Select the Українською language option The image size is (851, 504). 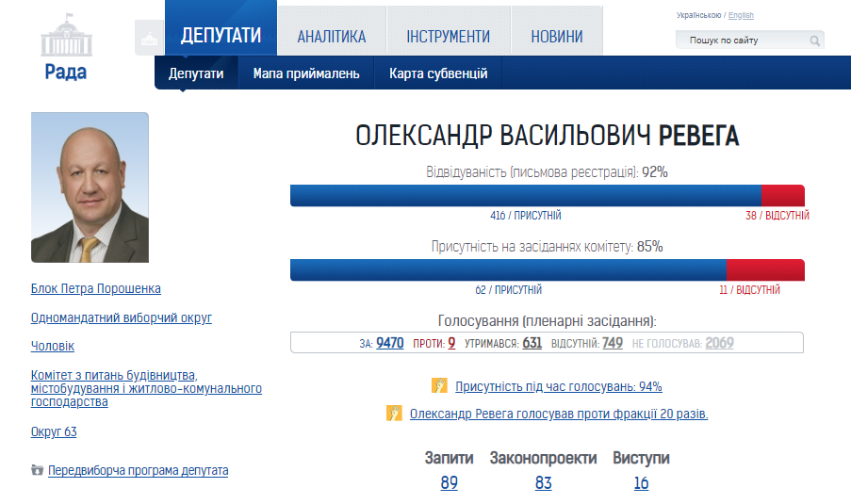click(x=698, y=15)
